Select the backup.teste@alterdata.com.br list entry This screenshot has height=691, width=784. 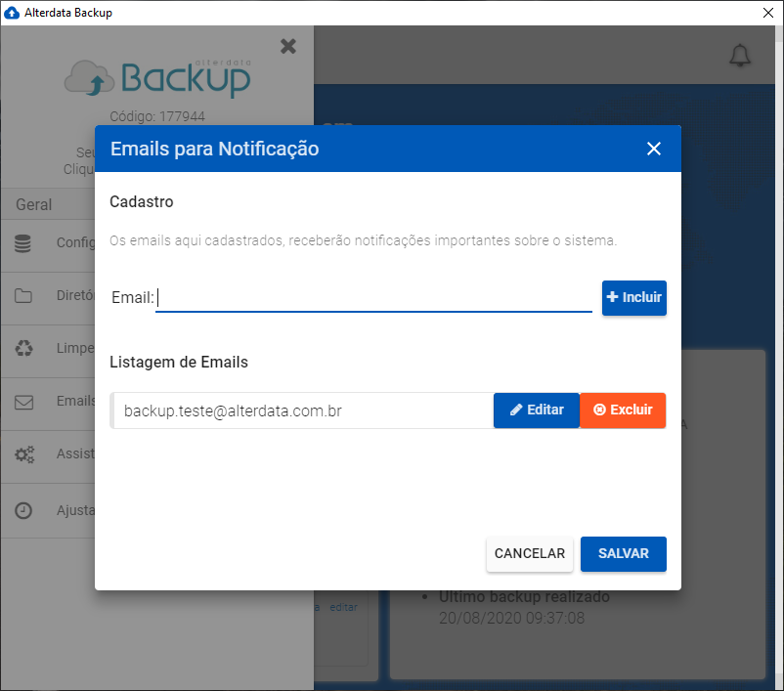coord(302,410)
